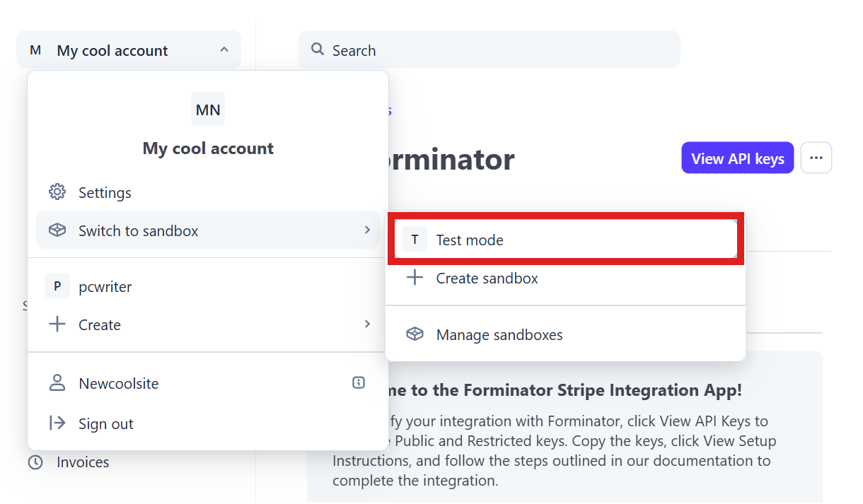Collapse the My cool account dropdown

pos(224,49)
